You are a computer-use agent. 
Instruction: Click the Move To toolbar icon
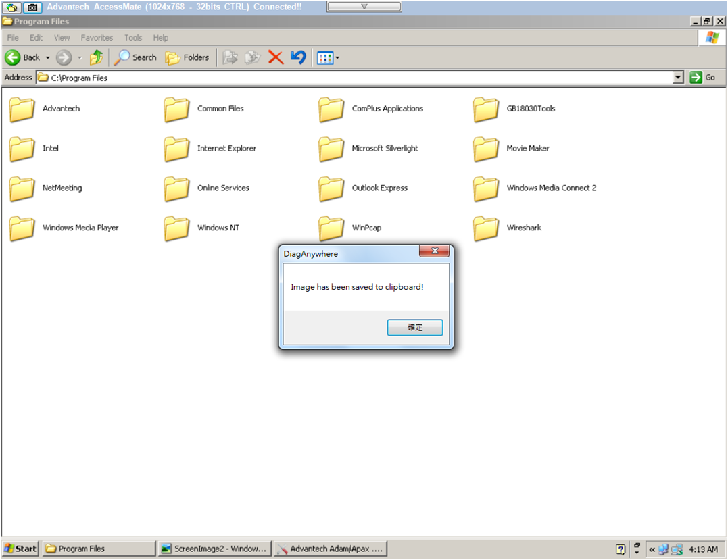(230, 57)
